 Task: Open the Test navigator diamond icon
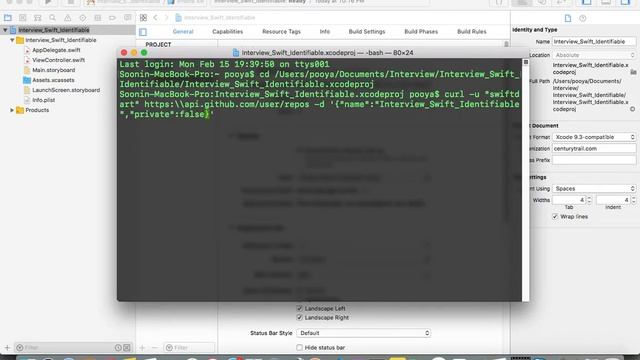[x=83, y=18]
